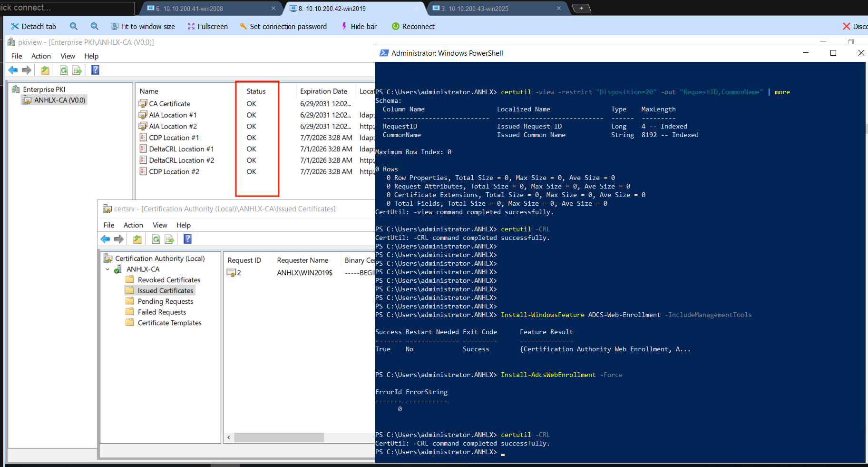Image resolution: width=868 pixels, height=467 pixels.
Task: Click the zoom in magnifier icon
Action: tap(73, 26)
